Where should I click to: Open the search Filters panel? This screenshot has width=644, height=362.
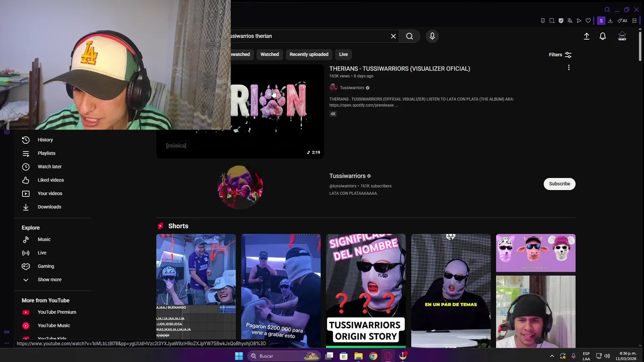560,55
